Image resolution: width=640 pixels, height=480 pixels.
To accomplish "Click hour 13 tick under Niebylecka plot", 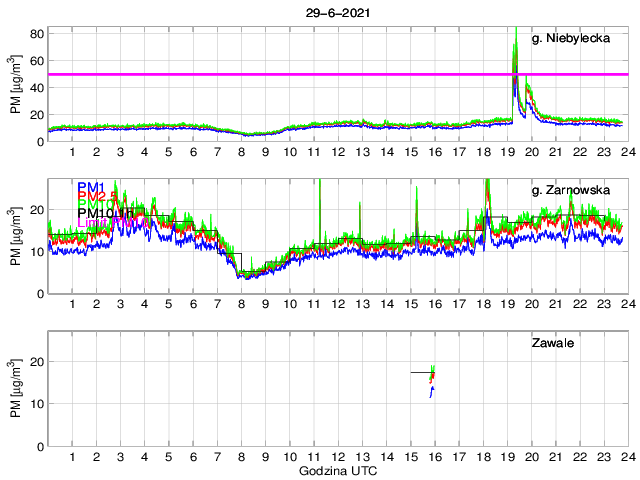I will coord(362,152).
